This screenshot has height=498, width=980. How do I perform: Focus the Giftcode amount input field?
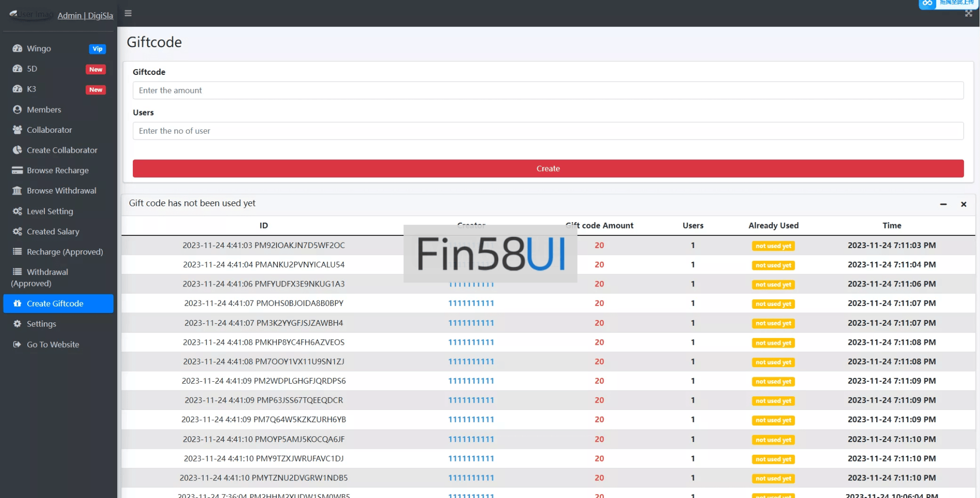tap(548, 90)
